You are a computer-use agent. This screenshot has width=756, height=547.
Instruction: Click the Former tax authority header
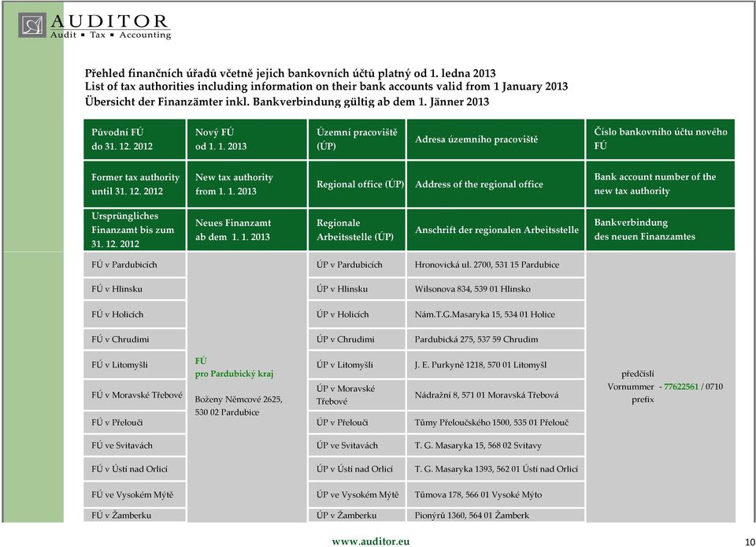click(135, 184)
